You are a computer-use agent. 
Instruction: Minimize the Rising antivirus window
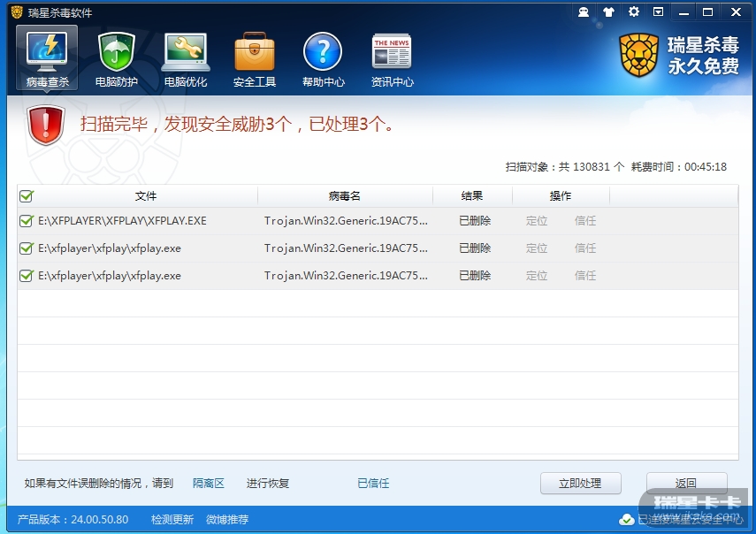tap(683, 12)
